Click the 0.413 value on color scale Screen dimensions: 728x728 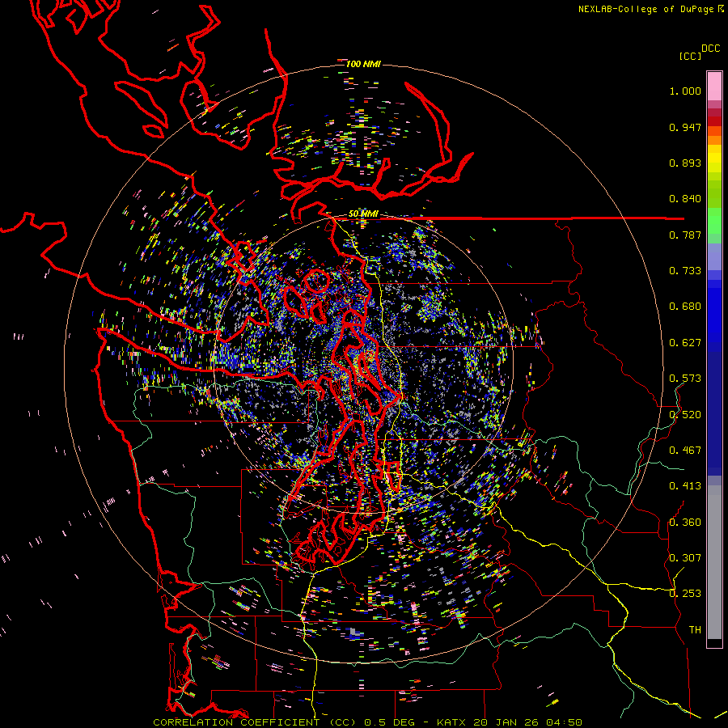[x=685, y=486]
